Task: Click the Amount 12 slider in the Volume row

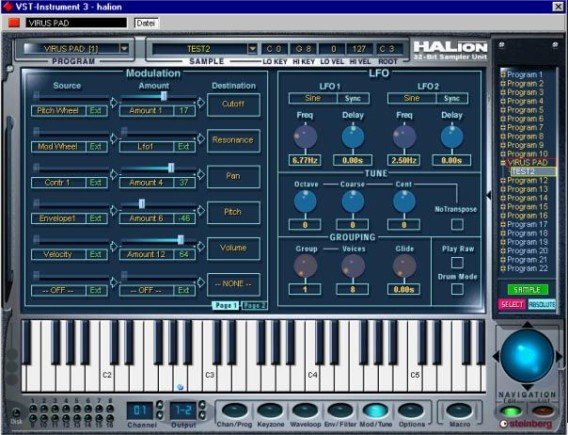Action: [x=180, y=239]
